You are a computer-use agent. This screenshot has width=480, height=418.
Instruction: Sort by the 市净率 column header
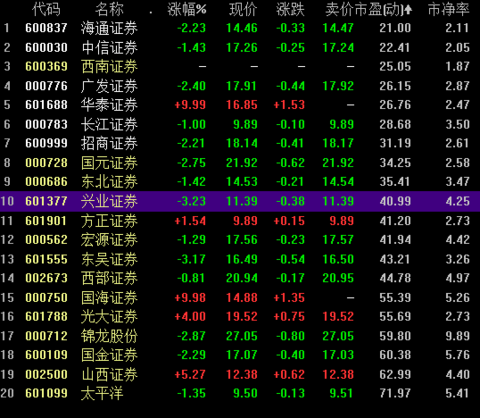pyautogui.click(x=449, y=9)
